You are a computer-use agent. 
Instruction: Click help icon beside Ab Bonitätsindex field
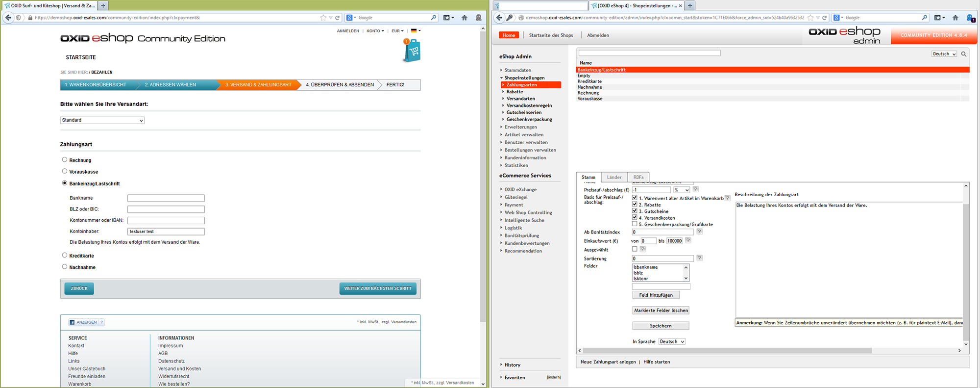click(699, 232)
